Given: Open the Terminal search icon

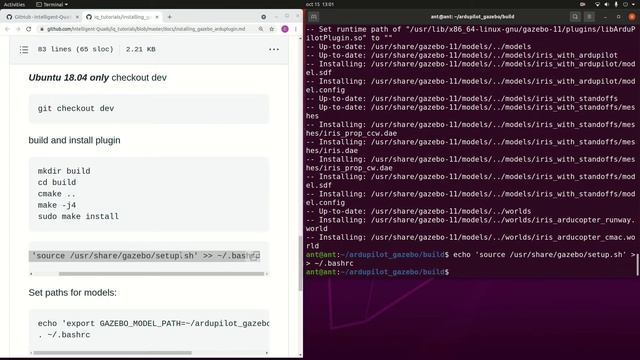Looking at the screenshot, I should pos(575,17).
